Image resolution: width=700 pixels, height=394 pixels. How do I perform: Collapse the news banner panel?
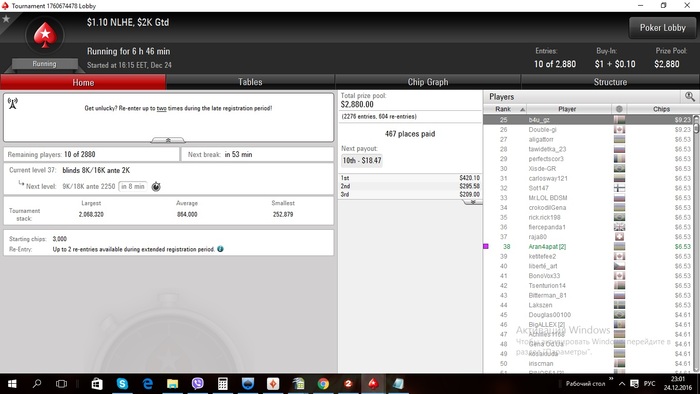tap(168, 140)
